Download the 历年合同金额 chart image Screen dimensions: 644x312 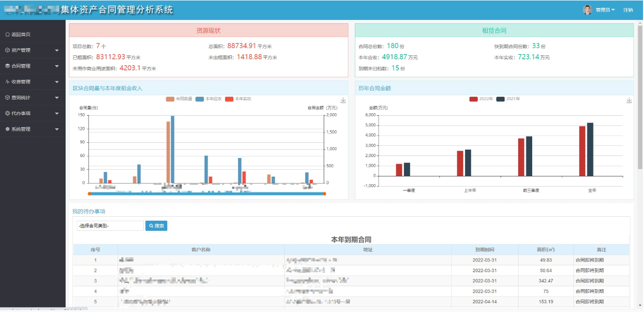(629, 101)
